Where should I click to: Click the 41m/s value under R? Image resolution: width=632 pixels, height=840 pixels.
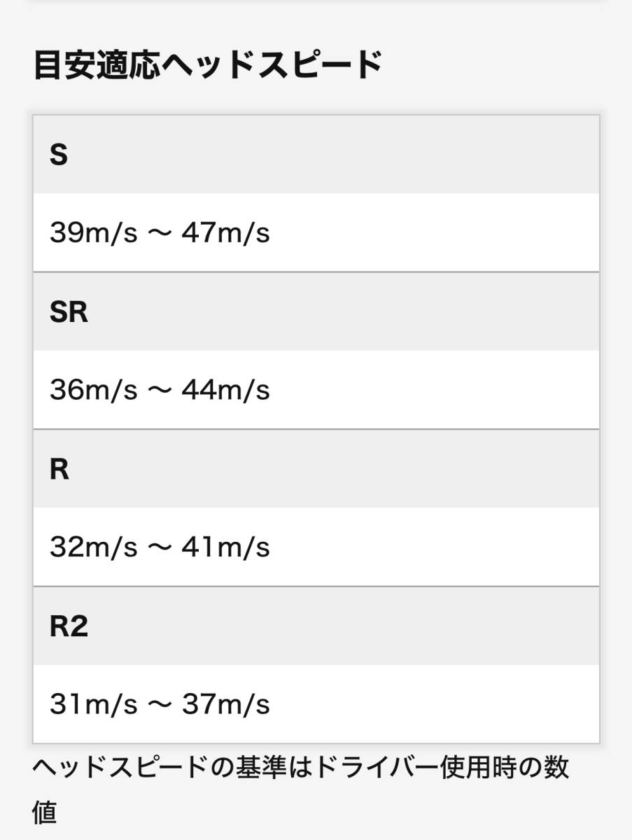225,547
